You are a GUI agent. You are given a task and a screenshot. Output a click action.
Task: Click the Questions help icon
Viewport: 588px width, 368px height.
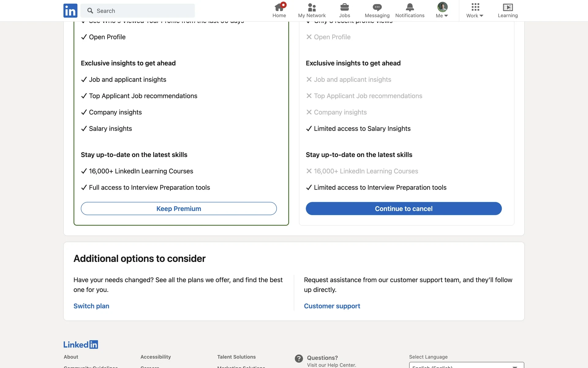coord(299,358)
